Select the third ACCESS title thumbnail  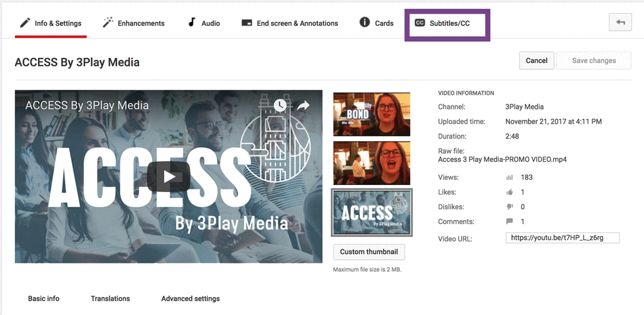372,212
